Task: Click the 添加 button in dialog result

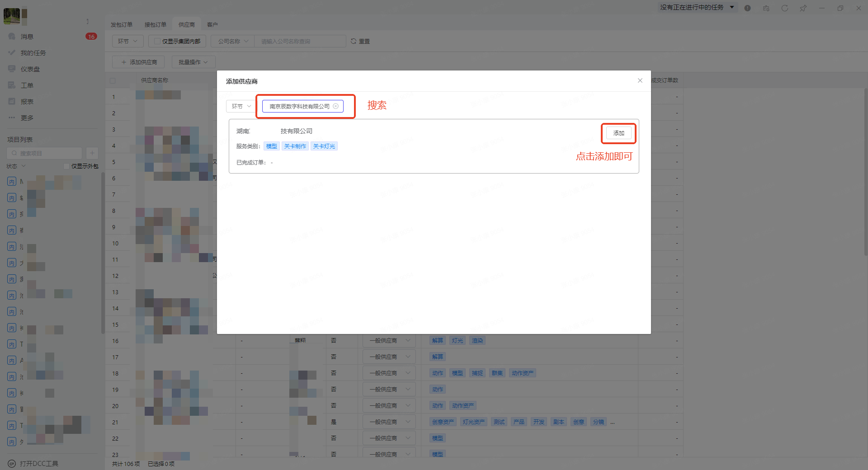Action: click(x=619, y=133)
